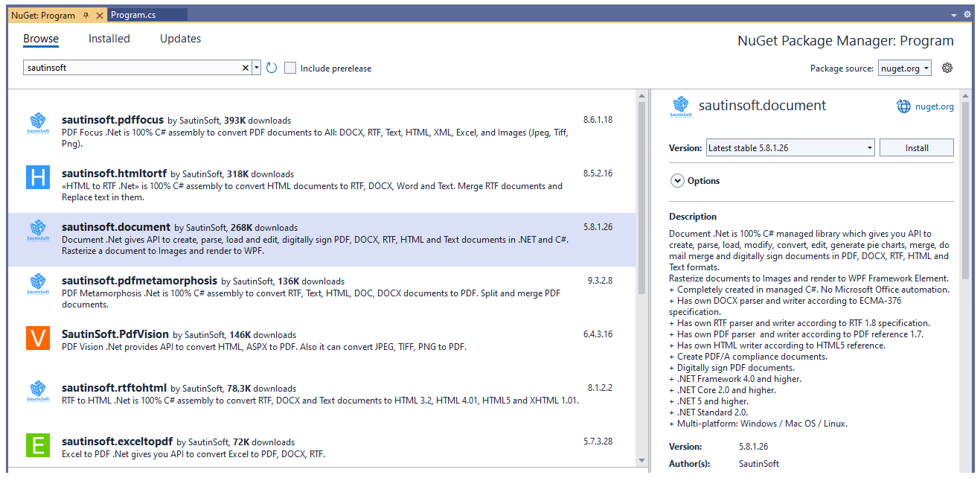Click the Install button for sautinsoft.document
The height and width of the screenshot is (478, 980).
click(916, 147)
